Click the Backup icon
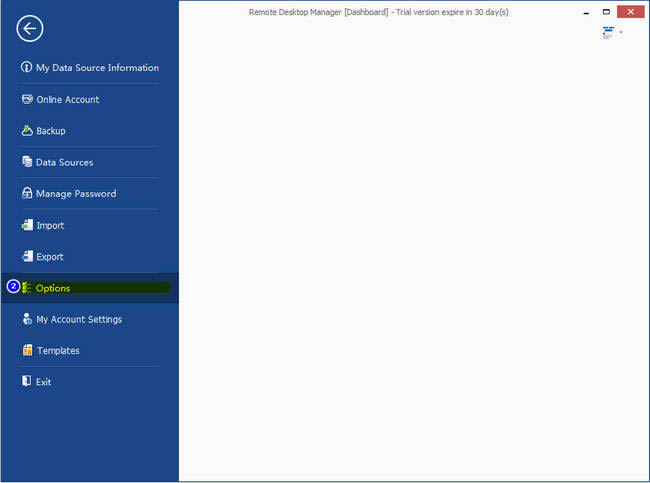Image resolution: width=650 pixels, height=483 pixels. pyautogui.click(x=27, y=131)
